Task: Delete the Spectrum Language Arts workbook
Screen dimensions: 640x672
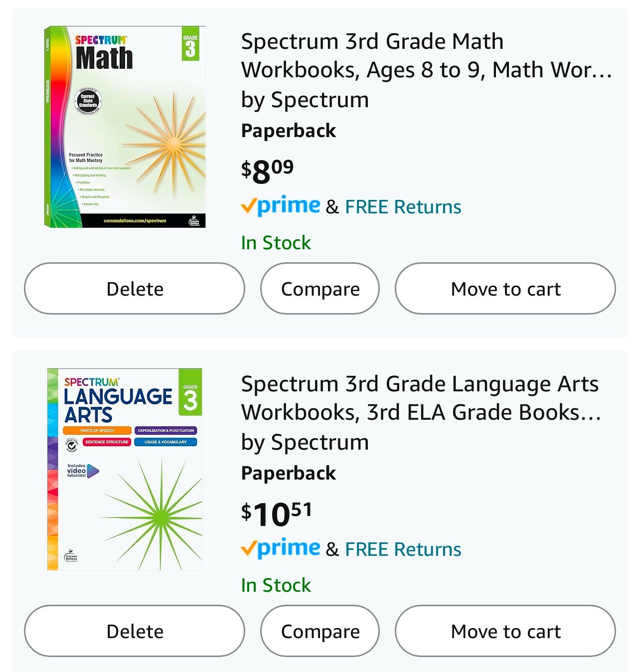Action: click(x=135, y=631)
